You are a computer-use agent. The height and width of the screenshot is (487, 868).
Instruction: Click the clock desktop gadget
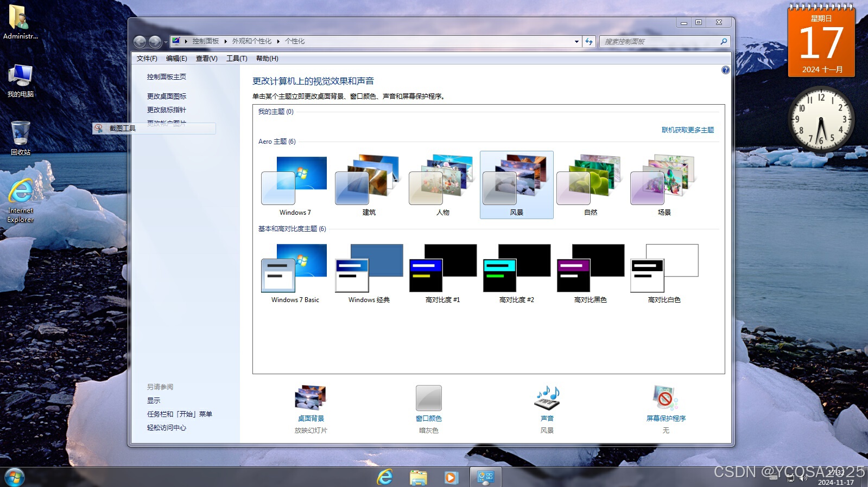pyautogui.click(x=821, y=119)
